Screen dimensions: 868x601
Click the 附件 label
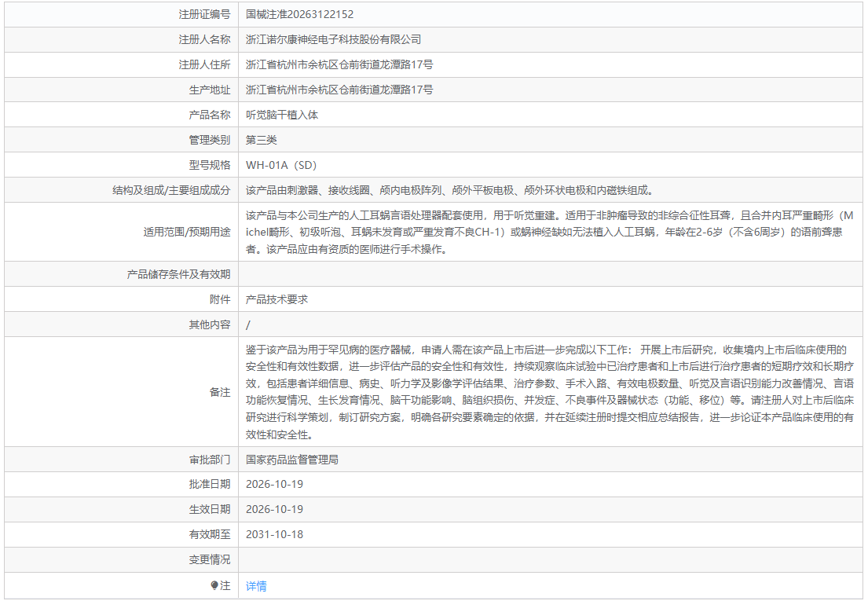click(220, 299)
